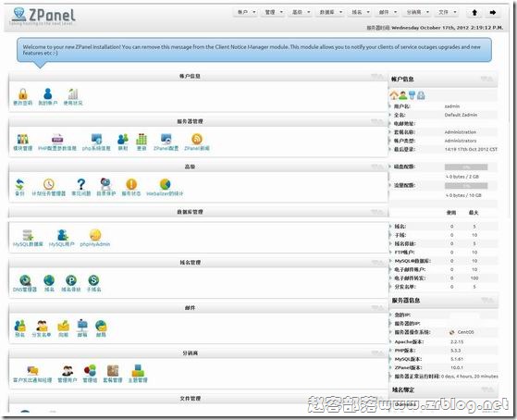Viewport: 517px width, 420px height.
Task: Click the black up arrow button
Action: 474,13
